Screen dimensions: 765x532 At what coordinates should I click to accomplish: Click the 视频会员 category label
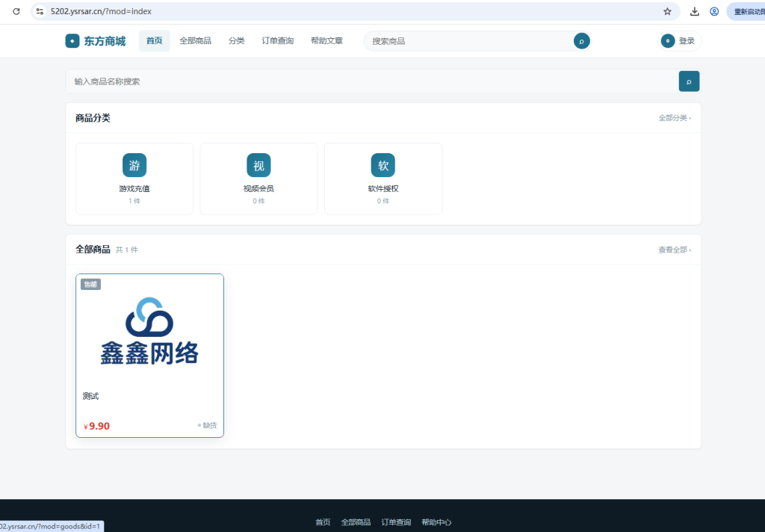tap(258, 189)
